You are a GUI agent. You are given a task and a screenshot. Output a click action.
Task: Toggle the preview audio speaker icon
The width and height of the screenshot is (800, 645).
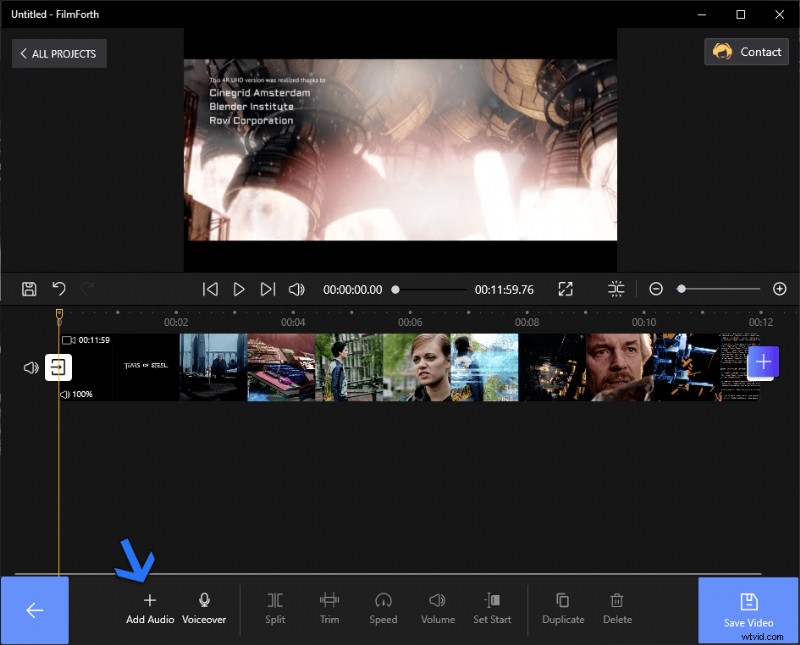pyautogui.click(x=296, y=289)
